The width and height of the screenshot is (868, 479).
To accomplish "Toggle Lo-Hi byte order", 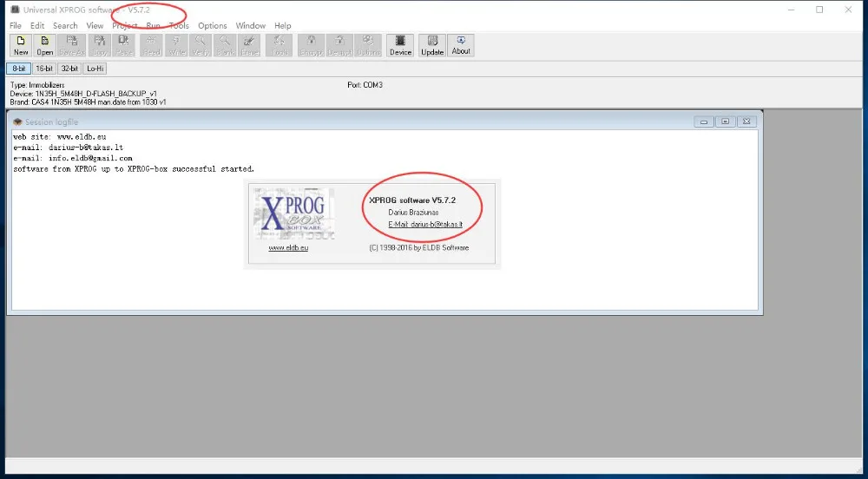I will pos(95,69).
